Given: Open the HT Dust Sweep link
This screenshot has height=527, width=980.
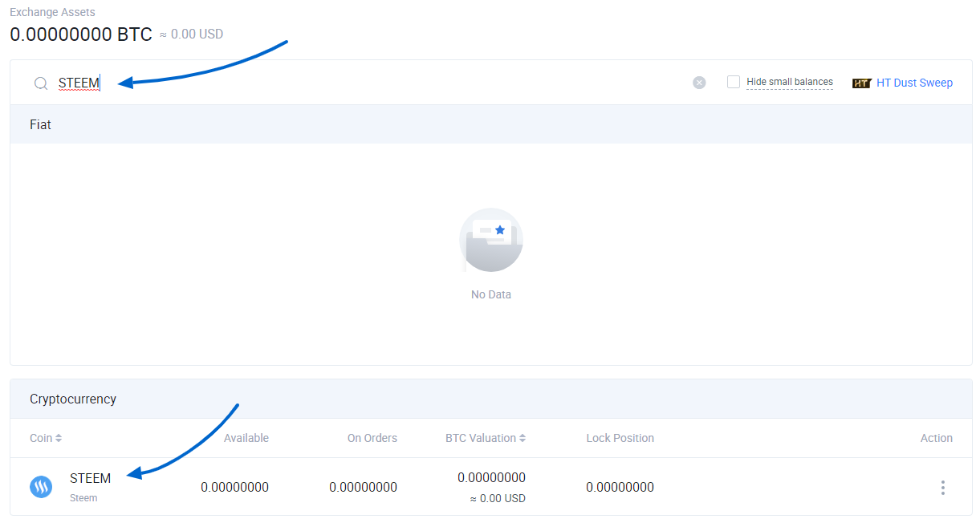Looking at the screenshot, I should pyautogui.click(x=914, y=83).
